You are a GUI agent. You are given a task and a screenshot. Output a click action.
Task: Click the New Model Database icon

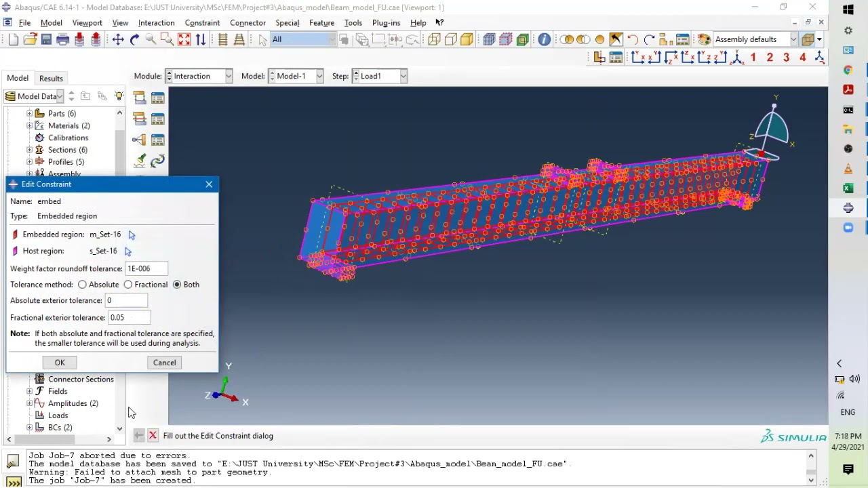point(14,39)
